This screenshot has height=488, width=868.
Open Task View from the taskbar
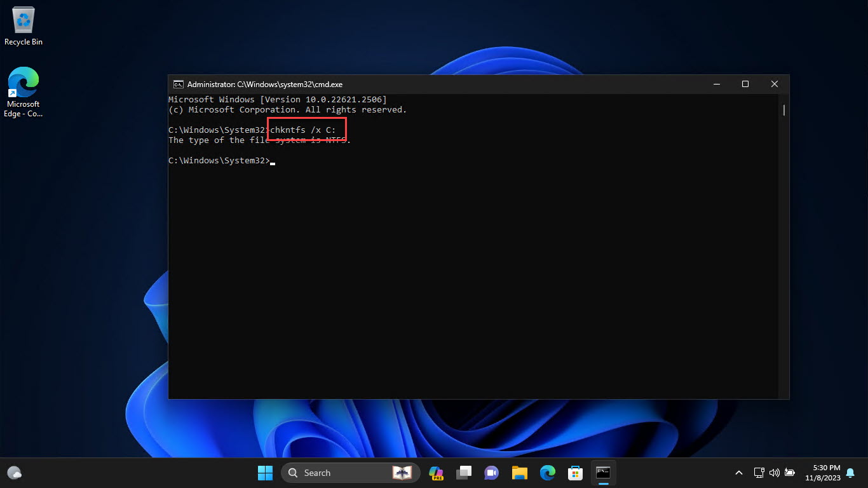[x=464, y=473]
